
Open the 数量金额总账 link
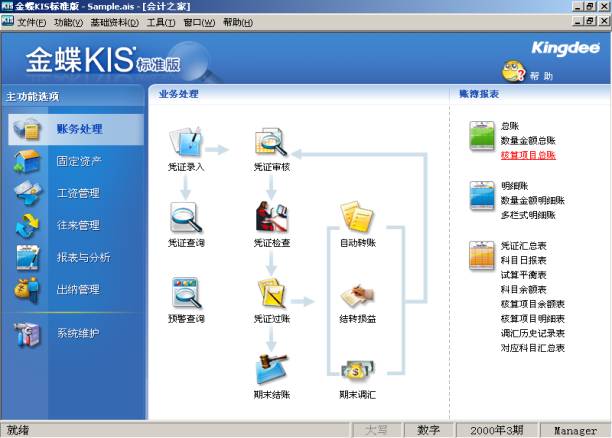click(528, 141)
